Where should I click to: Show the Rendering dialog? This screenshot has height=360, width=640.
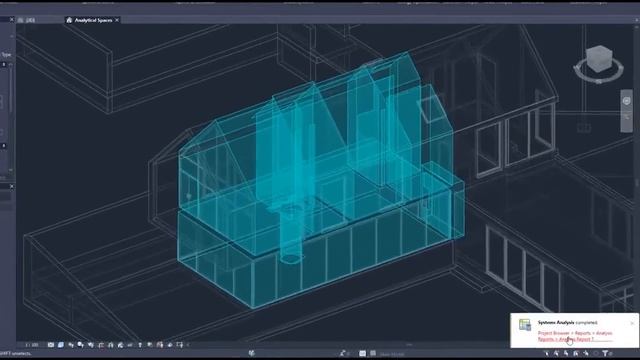pos(90,345)
